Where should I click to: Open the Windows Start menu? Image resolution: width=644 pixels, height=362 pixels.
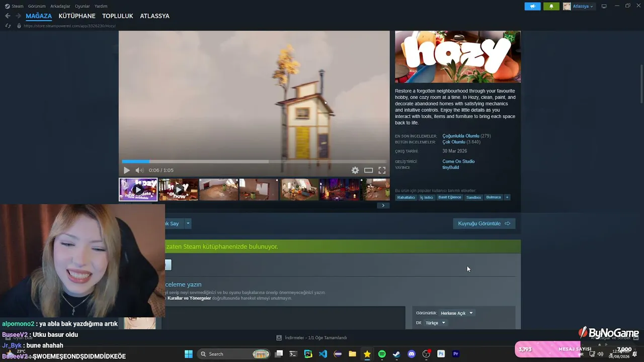pos(189,354)
